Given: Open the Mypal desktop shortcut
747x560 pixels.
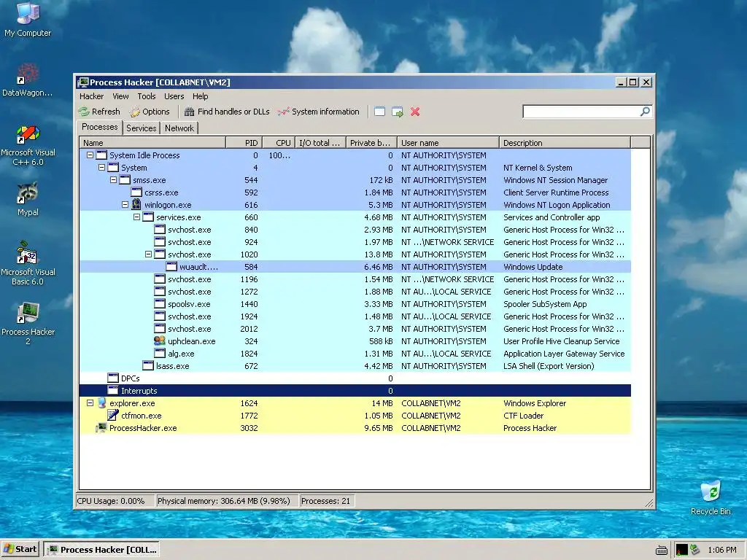Looking at the screenshot, I should coord(28,199).
